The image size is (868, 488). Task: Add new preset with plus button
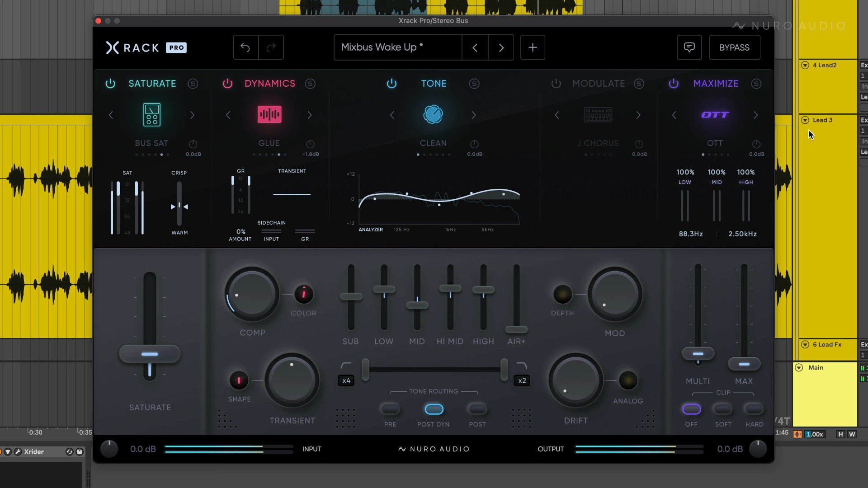click(x=533, y=47)
